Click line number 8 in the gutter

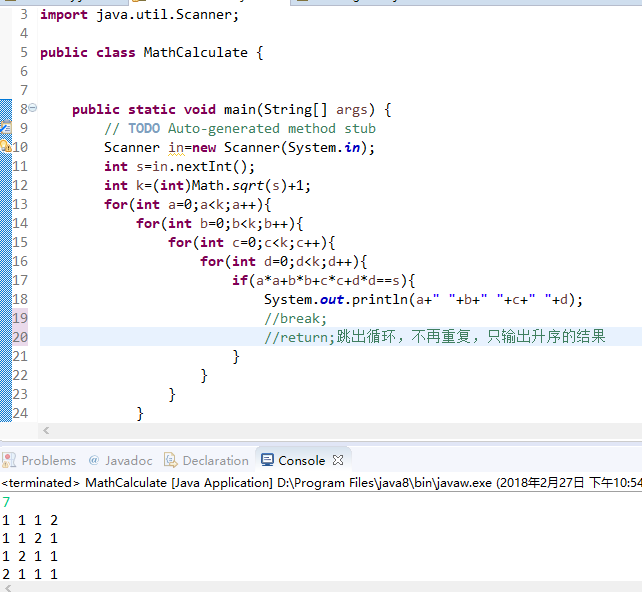[24, 109]
